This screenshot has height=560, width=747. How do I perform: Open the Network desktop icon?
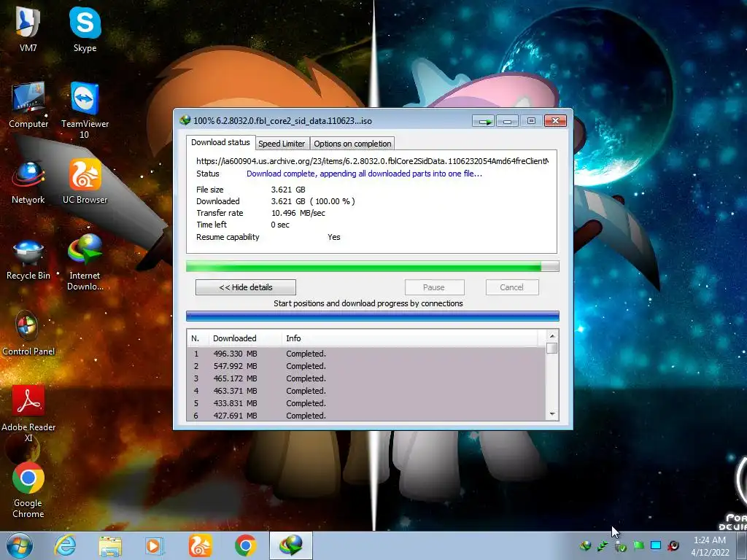point(28,182)
